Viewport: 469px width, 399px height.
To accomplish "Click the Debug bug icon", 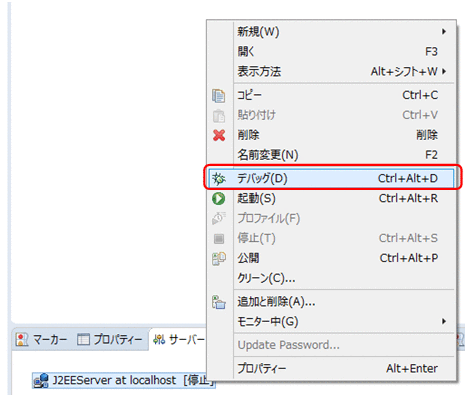I will (x=219, y=179).
